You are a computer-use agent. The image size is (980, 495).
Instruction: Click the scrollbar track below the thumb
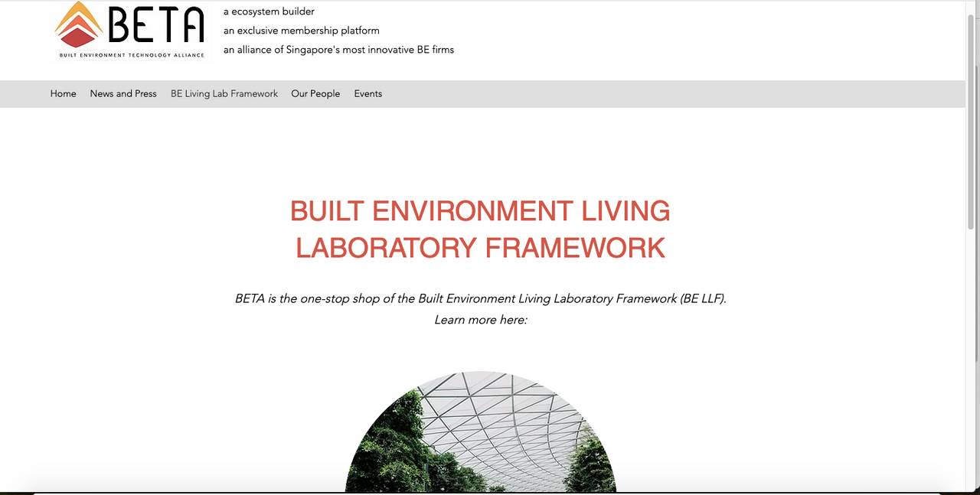972,344
